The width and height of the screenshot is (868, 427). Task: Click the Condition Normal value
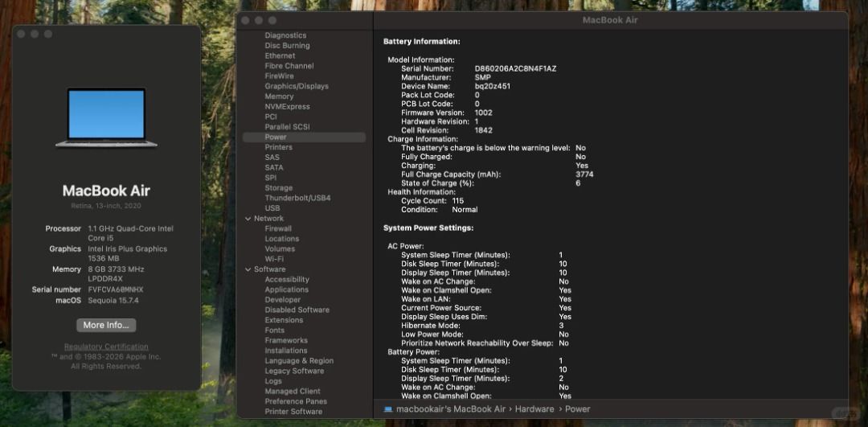coord(465,210)
